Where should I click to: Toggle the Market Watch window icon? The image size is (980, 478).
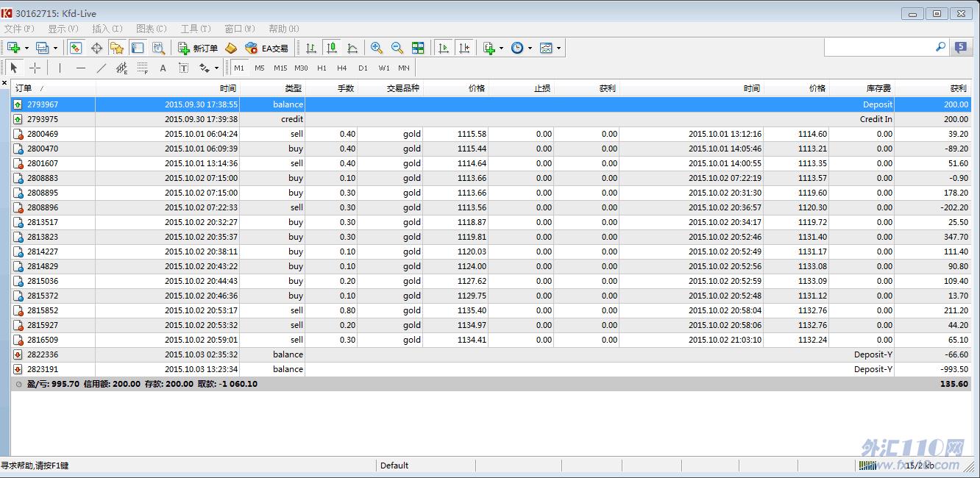coord(75,48)
